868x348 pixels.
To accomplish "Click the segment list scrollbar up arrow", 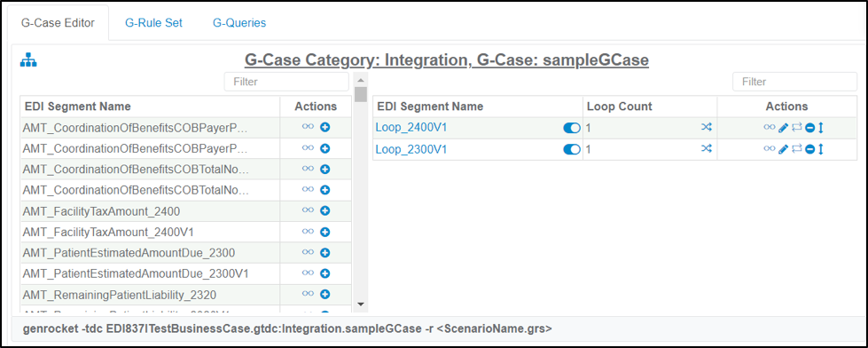I will [x=360, y=79].
